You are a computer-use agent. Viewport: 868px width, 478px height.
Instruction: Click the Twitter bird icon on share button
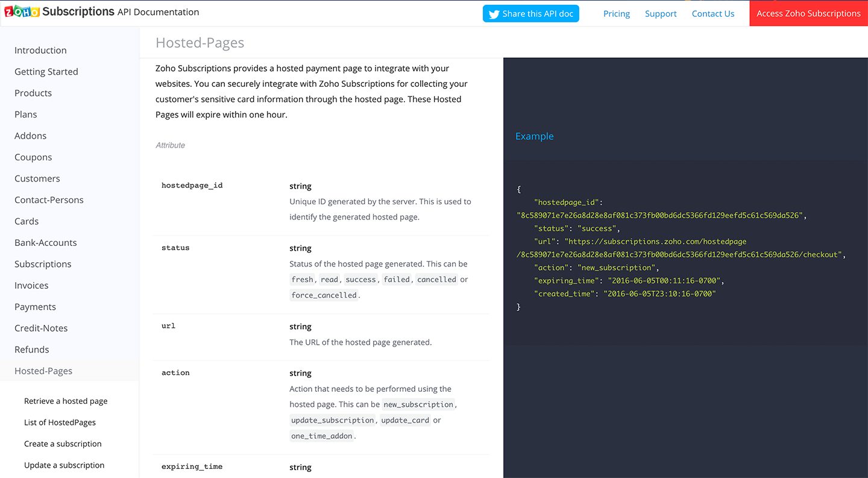494,13
